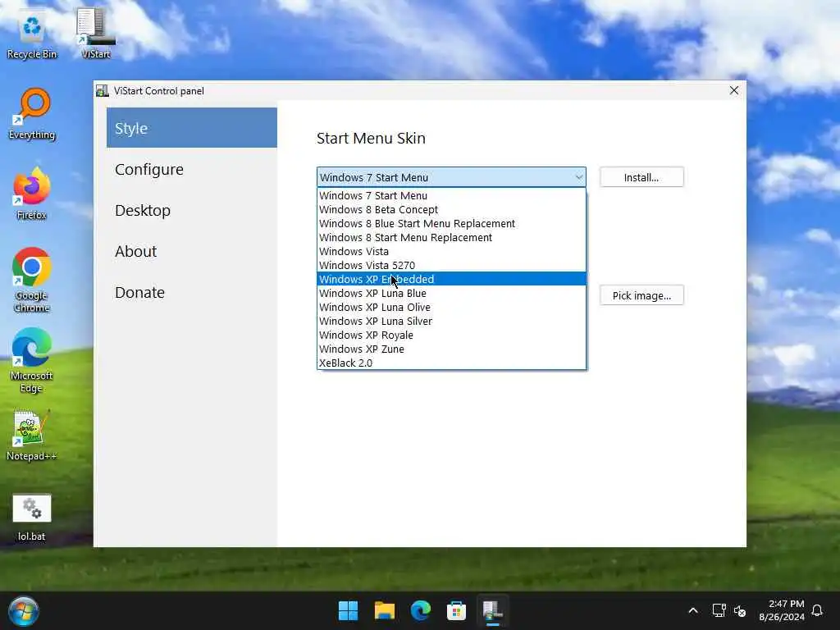Open the ViStart desktop shortcut

(x=95, y=33)
